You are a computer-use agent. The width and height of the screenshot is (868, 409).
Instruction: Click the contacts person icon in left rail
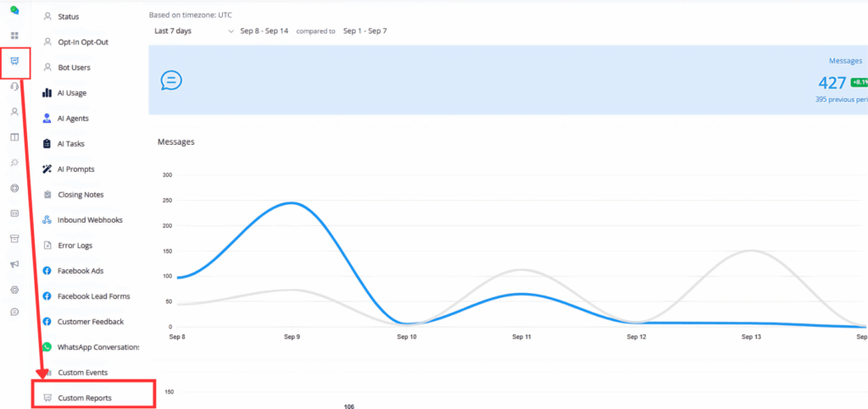point(14,112)
